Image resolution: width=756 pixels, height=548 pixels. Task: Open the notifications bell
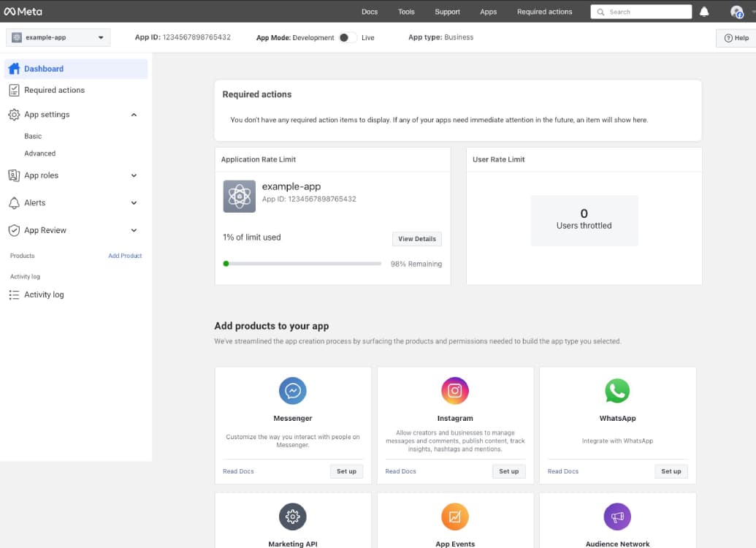pos(704,12)
